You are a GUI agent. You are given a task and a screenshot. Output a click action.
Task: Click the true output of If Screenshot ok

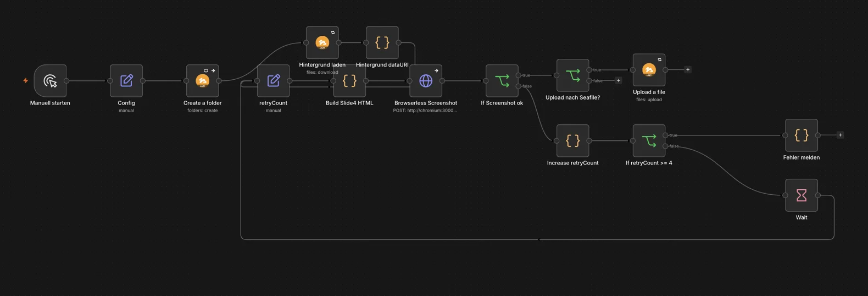(519, 75)
